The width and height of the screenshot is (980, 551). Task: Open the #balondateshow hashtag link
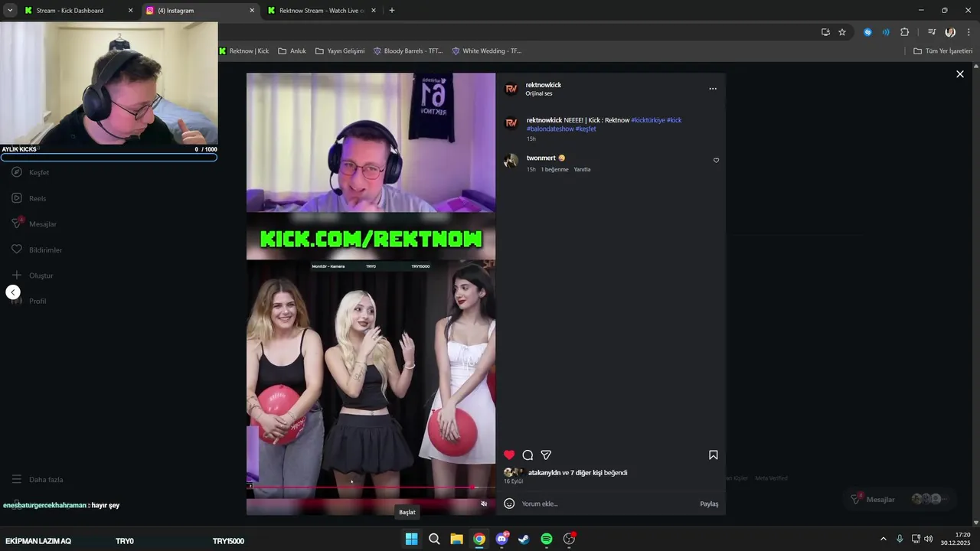[x=550, y=129]
